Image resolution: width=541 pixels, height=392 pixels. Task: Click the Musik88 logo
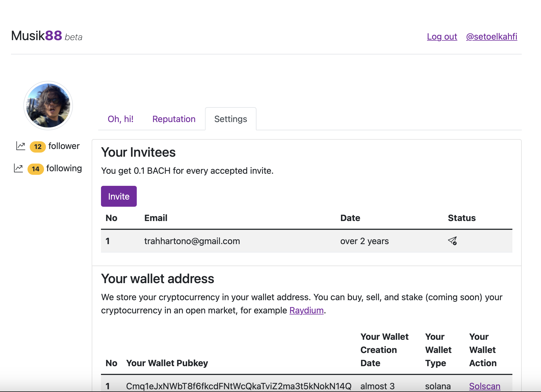coord(37,36)
